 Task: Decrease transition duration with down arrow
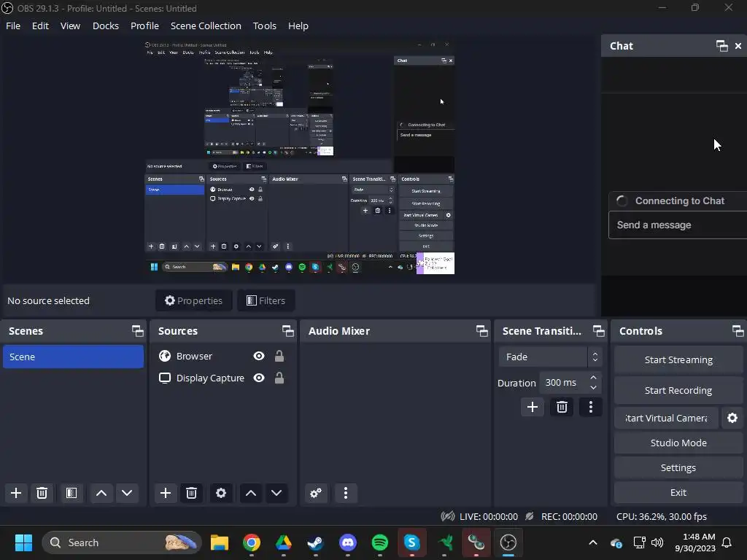pyautogui.click(x=594, y=388)
